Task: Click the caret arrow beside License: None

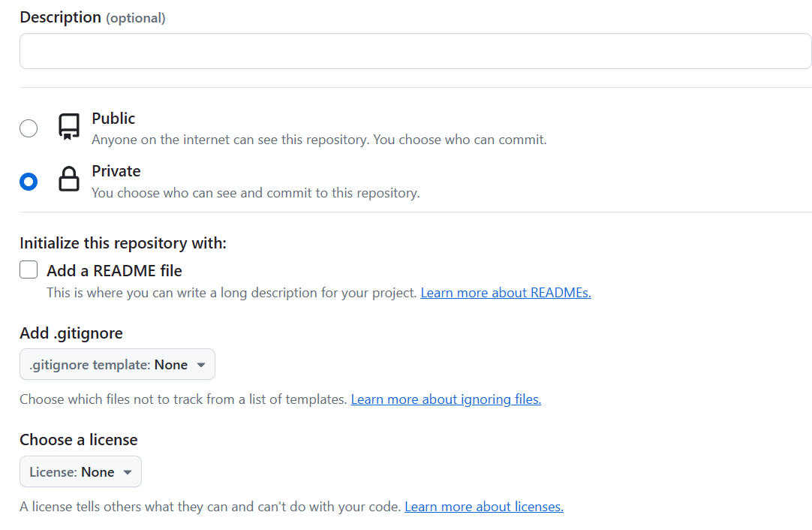Action: [x=128, y=472]
